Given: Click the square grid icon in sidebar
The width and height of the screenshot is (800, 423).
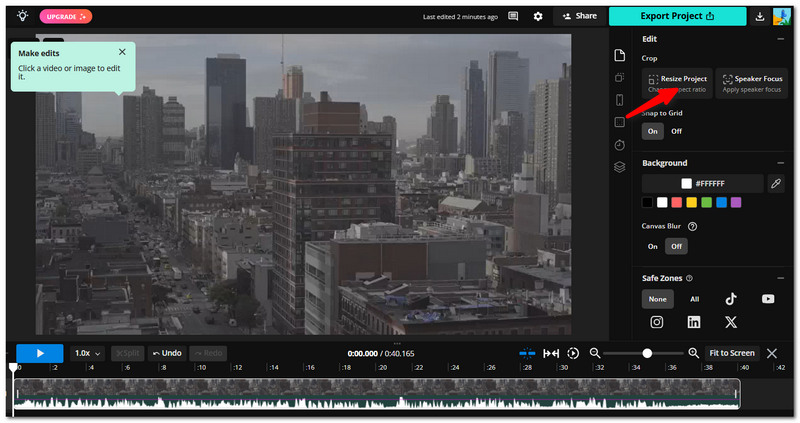Looking at the screenshot, I should pyautogui.click(x=619, y=122).
